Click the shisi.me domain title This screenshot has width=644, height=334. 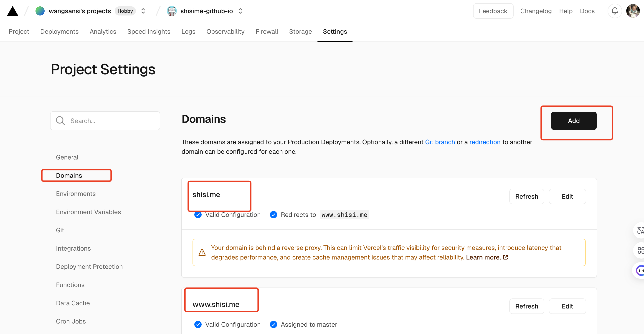pyautogui.click(x=206, y=195)
